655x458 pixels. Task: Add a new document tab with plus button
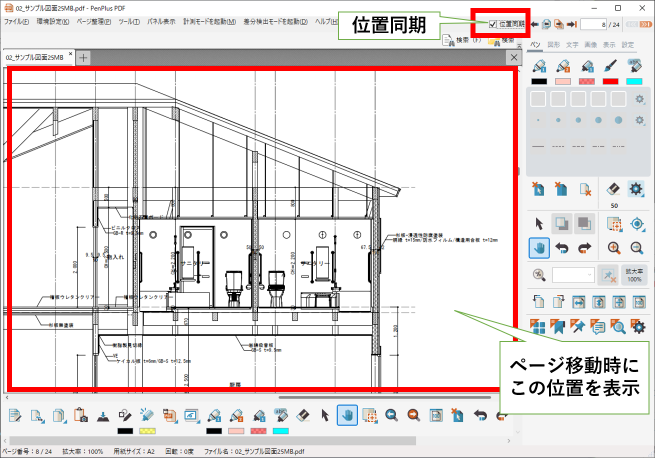83,58
